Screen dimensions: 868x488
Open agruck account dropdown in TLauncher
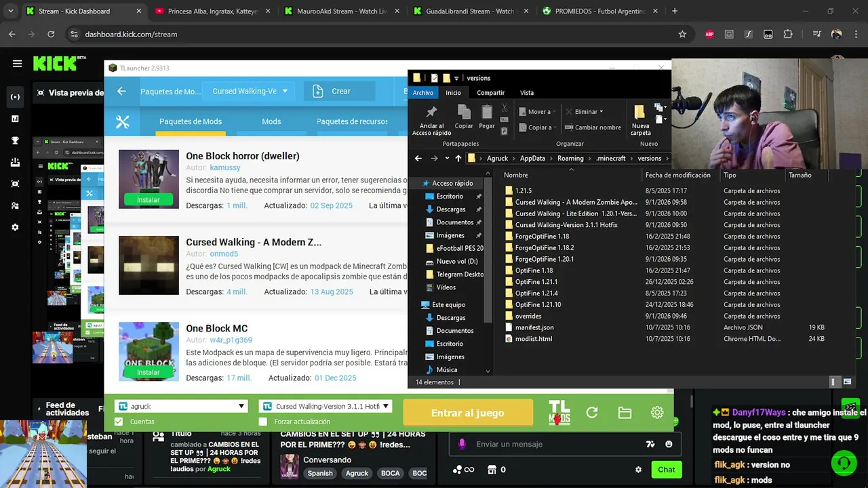click(x=181, y=406)
